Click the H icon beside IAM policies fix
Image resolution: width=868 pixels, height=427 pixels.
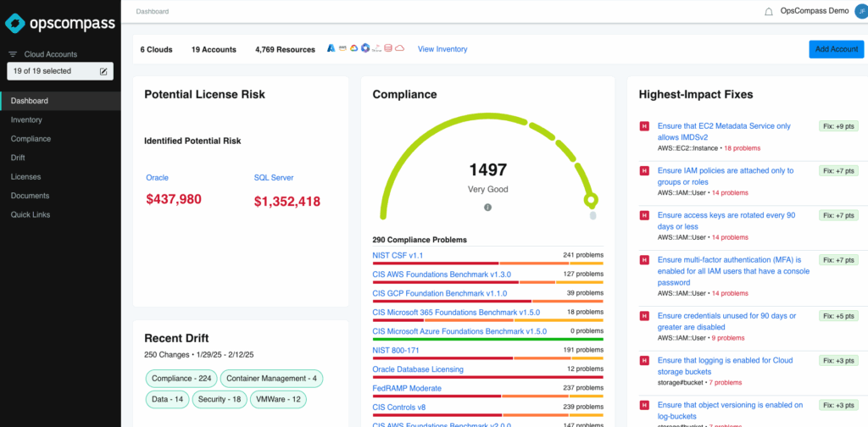pyautogui.click(x=644, y=171)
